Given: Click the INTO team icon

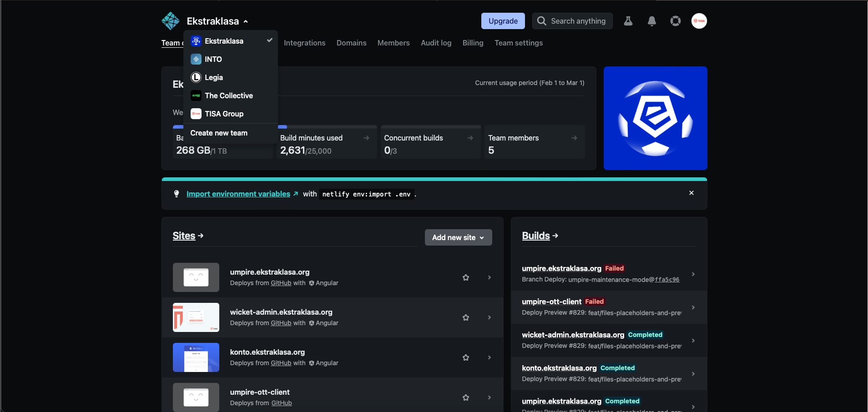Looking at the screenshot, I should 196,59.
